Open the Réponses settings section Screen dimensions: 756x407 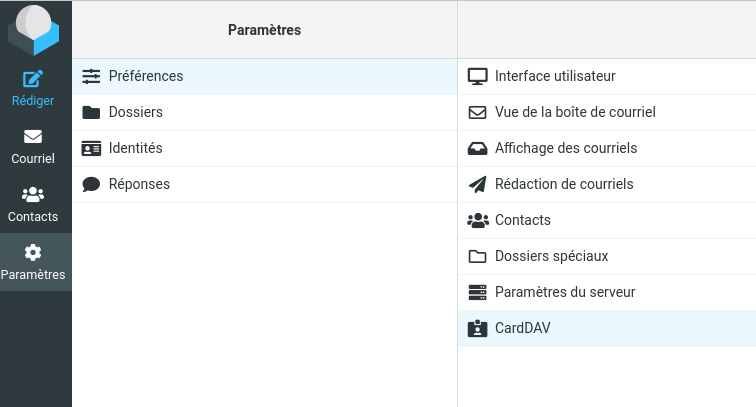(x=139, y=184)
